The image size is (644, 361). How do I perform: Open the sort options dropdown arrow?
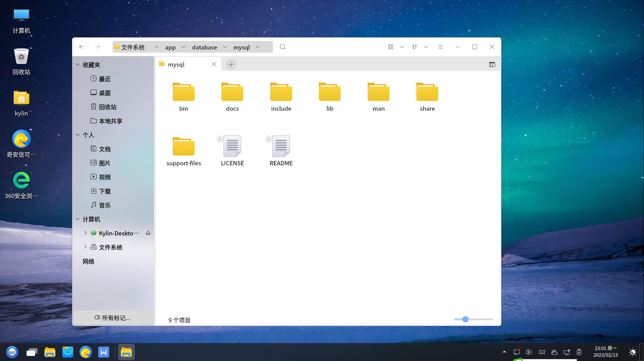coord(426,47)
